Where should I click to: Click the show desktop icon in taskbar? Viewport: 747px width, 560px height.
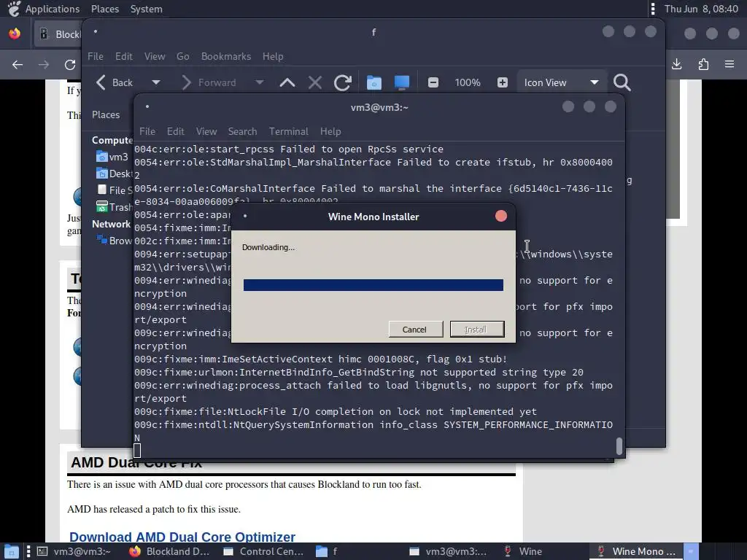tap(11, 551)
